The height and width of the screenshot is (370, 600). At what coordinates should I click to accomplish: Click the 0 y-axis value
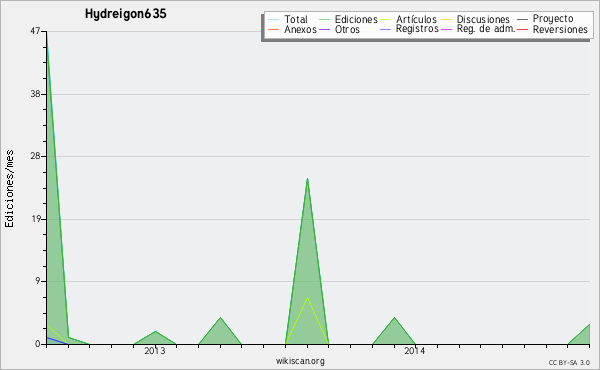(x=38, y=344)
